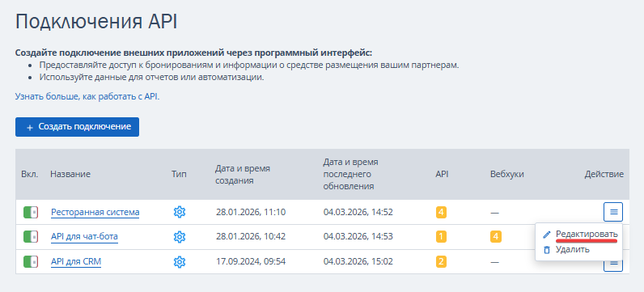Screen dimensions: 644x292
Task: Click gear type icon for API для CRM
Action: 180,261
